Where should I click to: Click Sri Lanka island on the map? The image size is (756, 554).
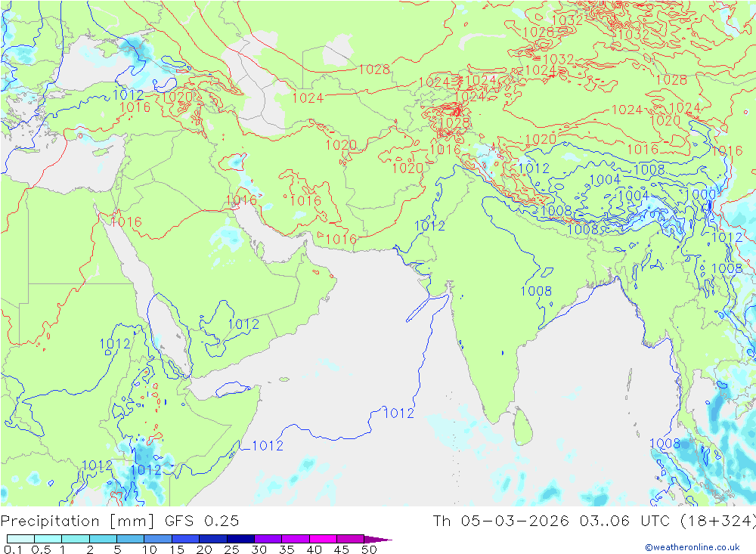click(523, 428)
